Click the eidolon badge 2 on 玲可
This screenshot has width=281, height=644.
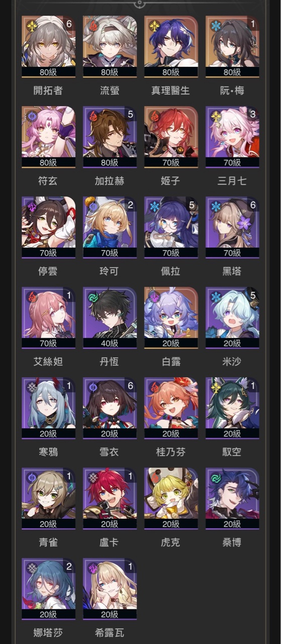coord(130,205)
